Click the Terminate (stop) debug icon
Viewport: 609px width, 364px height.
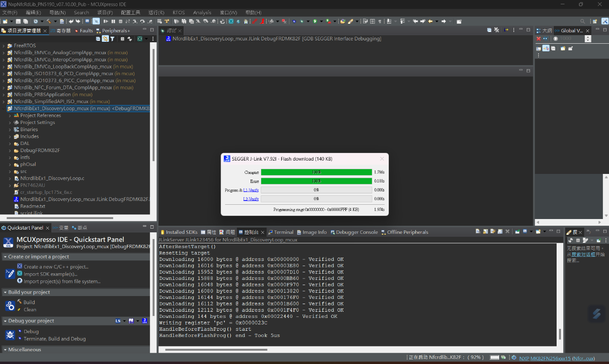point(120,21)
